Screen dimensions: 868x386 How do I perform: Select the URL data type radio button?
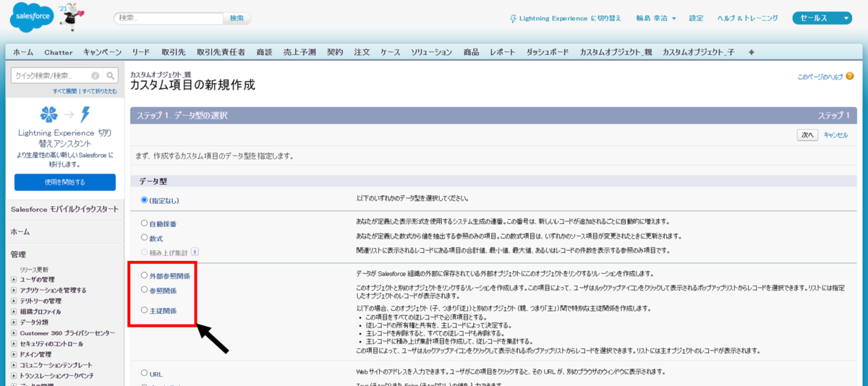pos(144,373)
